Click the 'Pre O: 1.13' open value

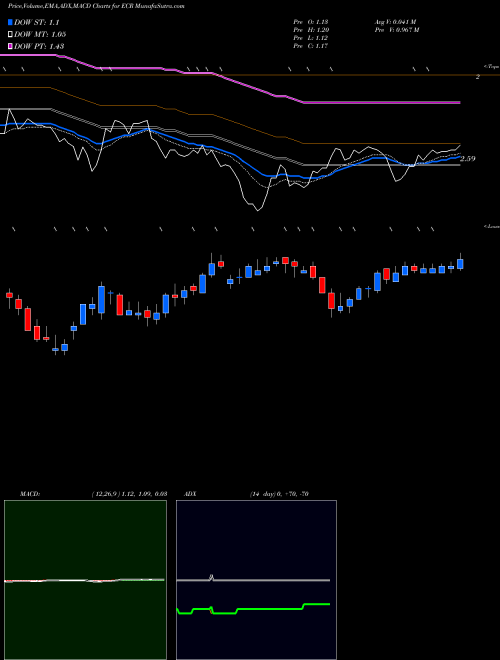[311, 22]
